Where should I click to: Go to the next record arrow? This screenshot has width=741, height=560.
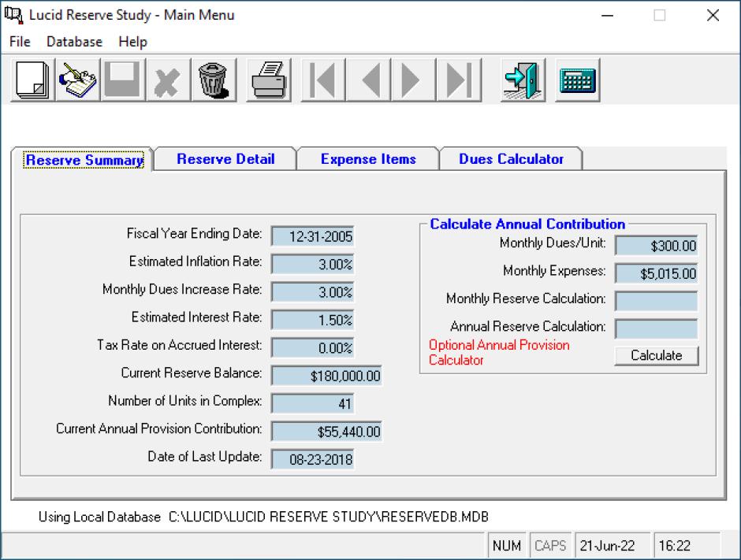(414, 80)
